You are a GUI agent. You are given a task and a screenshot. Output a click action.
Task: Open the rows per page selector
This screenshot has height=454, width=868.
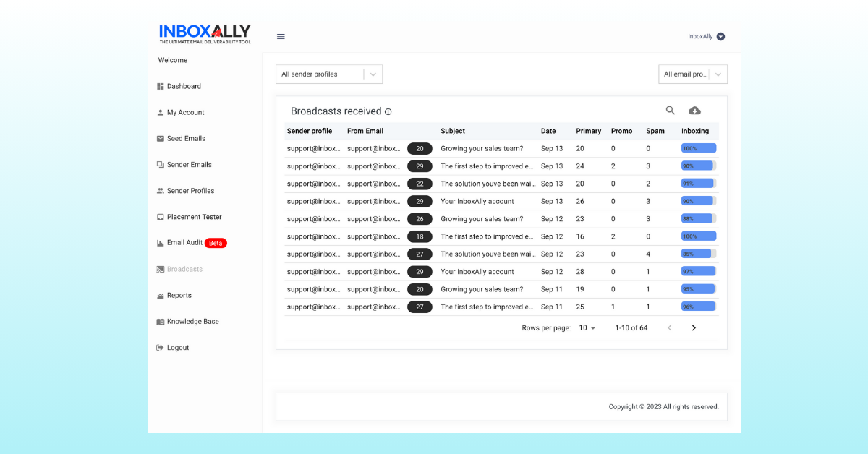pyautogui.click(x=587, y=328)
